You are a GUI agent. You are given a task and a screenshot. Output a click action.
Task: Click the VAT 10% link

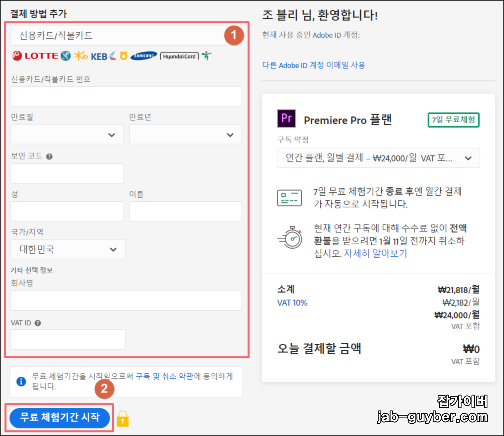(292, 303)
